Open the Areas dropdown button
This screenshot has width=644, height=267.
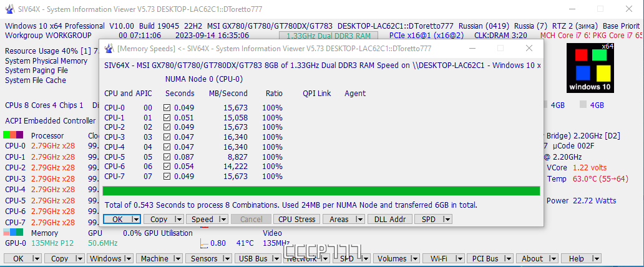[x=360, y=220]
